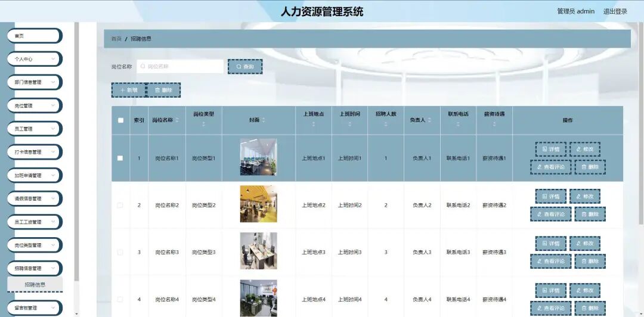
Task: Click the sidebar vertical scrollbar
Action: (76, 152)
